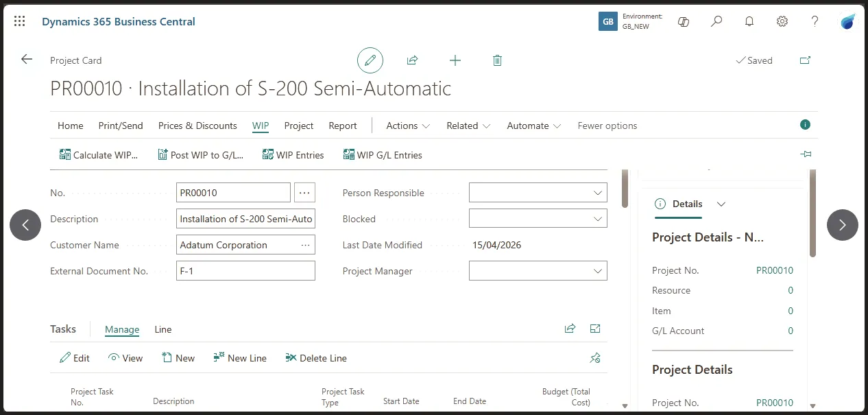Viewport: 868px width, 415px height.
Task: Select the Print/Send tab
Action: click(x=121, y=126)
